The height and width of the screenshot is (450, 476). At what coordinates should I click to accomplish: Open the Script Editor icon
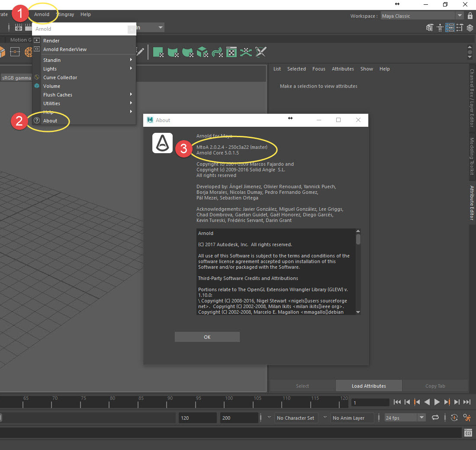click(468, 433)
